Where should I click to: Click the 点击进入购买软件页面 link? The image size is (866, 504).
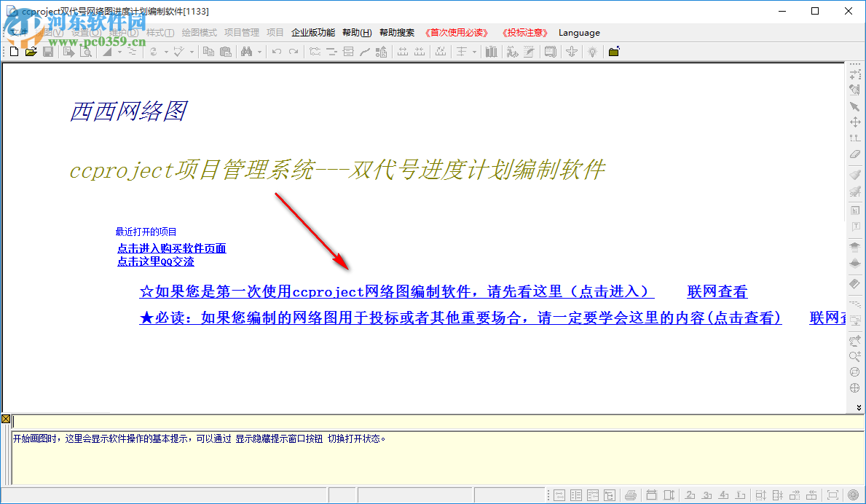(x=171, y=248)
